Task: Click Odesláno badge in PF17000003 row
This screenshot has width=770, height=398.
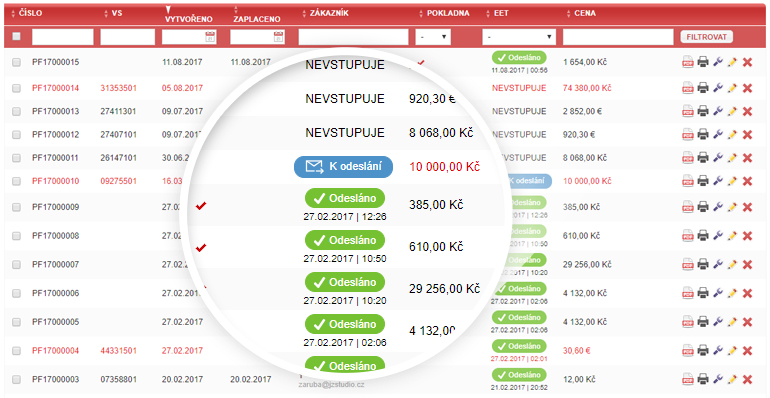Action: click(519, 375)
